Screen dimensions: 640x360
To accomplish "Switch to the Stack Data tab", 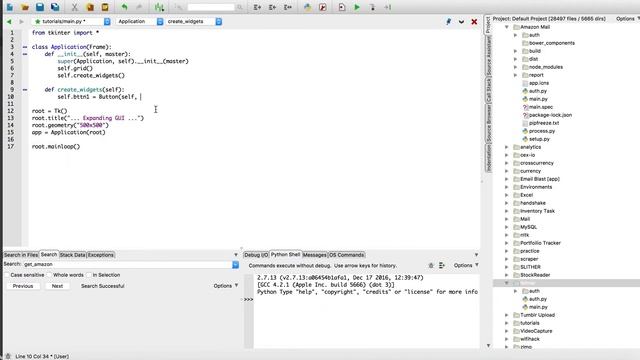I will coord(73,255).
